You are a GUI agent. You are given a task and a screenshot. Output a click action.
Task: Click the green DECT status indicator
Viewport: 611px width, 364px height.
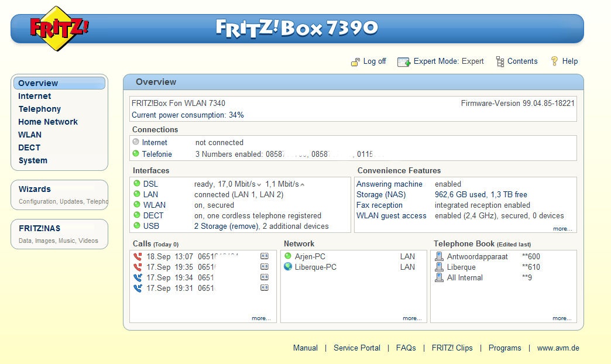pyautogui.click(x=137, y=215)
